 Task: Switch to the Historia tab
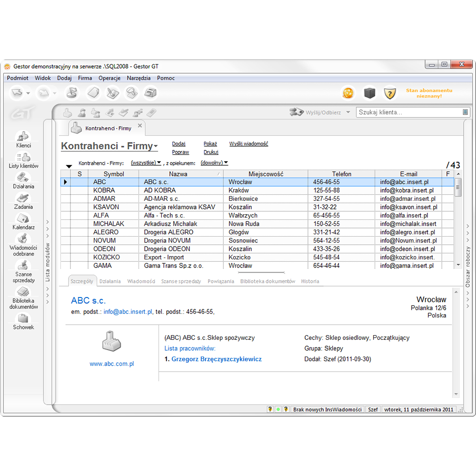[310, 281]
